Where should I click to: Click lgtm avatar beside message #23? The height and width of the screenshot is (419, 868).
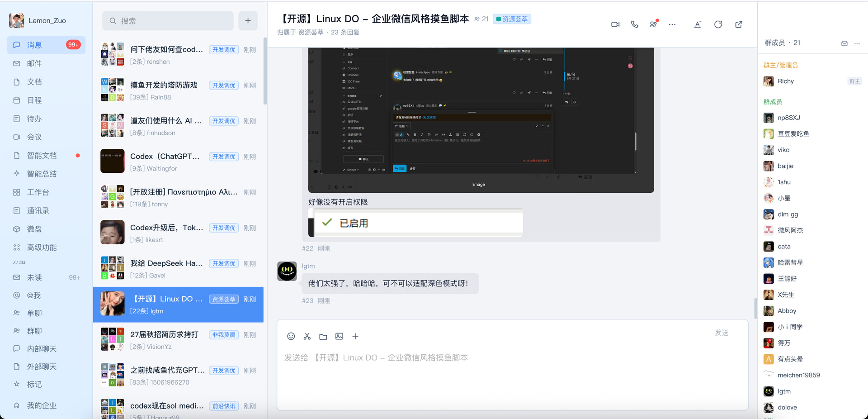click(287, 271)
